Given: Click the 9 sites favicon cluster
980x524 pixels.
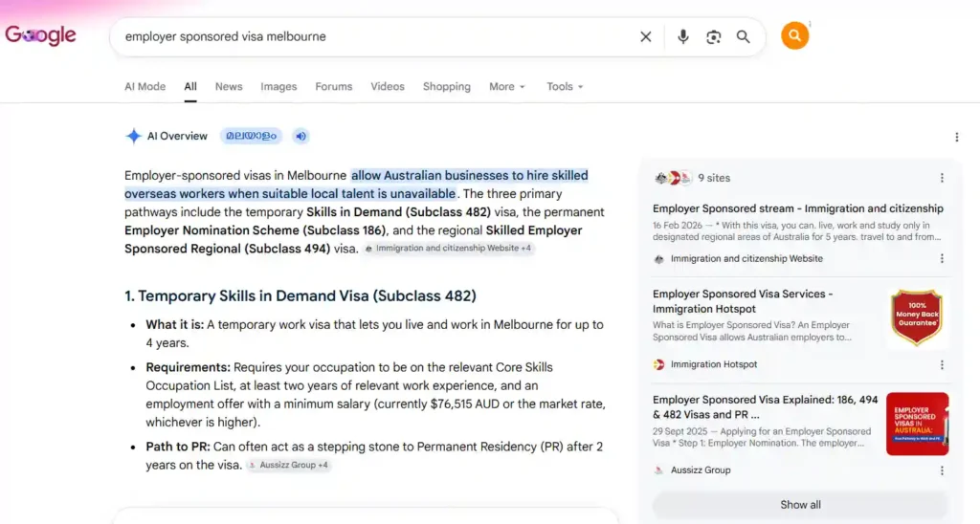Looking at the screenshot, I should pos(673,178).
